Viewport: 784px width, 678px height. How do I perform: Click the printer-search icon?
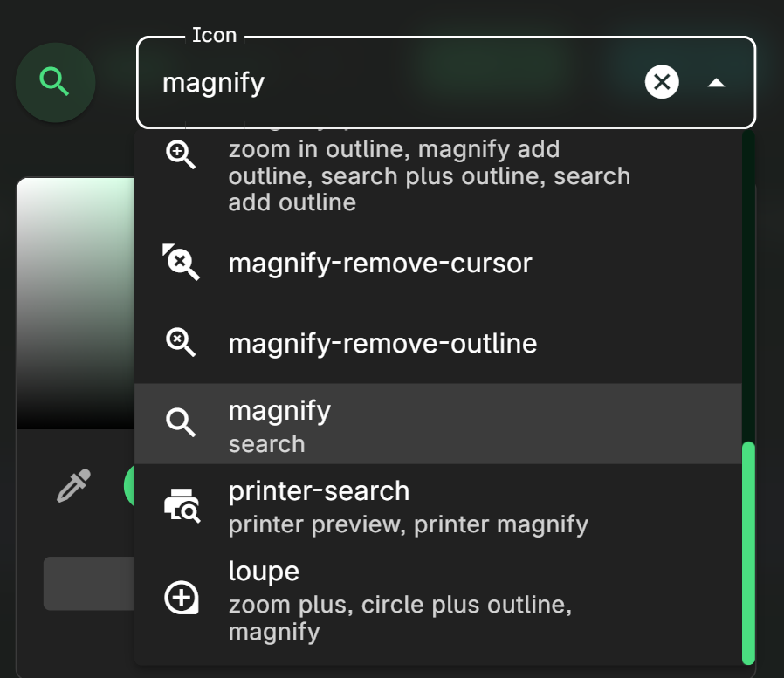pos(181,503)
